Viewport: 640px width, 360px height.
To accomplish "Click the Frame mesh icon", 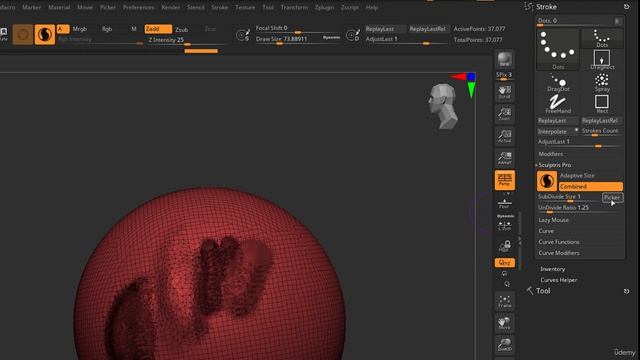I will [504, 301].
